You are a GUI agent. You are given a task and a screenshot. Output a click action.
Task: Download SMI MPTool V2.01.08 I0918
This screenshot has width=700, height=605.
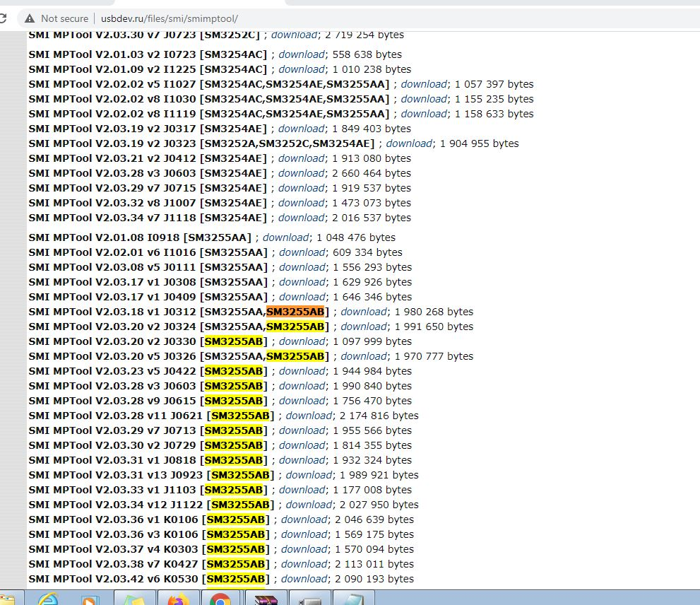pyautogui.click(x=286, y=237)
